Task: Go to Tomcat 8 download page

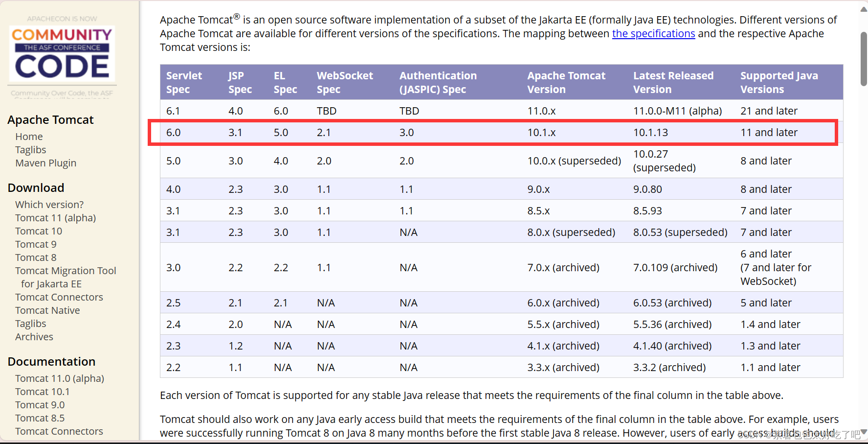Action: coord(36,257)
